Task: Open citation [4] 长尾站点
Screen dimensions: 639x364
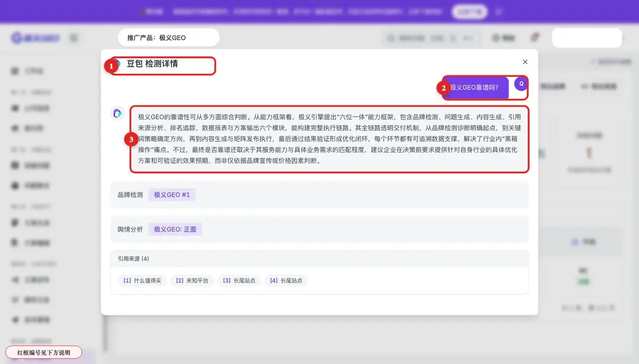Action: 286,281
